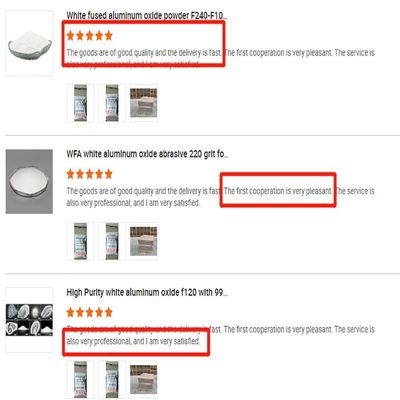Open second review's second bag photo
The height and width of the screenshot is (400, 400).
(112, 241)
